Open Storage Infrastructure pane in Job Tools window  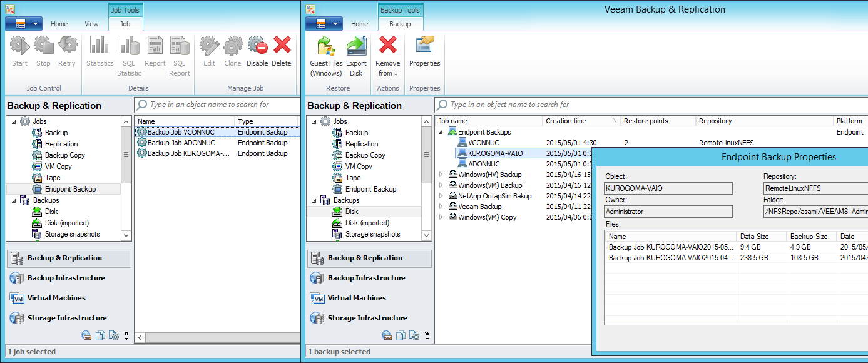click(x=69, y=318)
